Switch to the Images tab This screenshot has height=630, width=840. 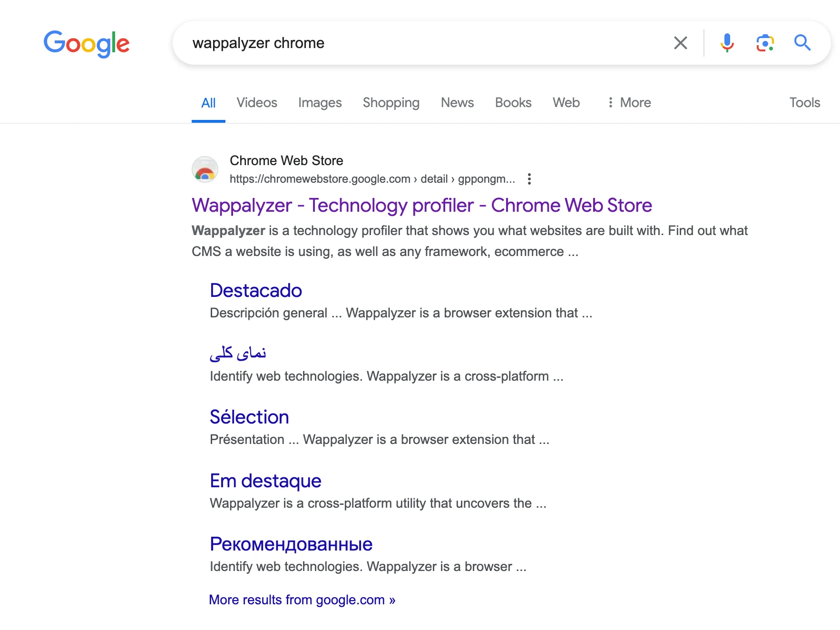tap(320, 103)
